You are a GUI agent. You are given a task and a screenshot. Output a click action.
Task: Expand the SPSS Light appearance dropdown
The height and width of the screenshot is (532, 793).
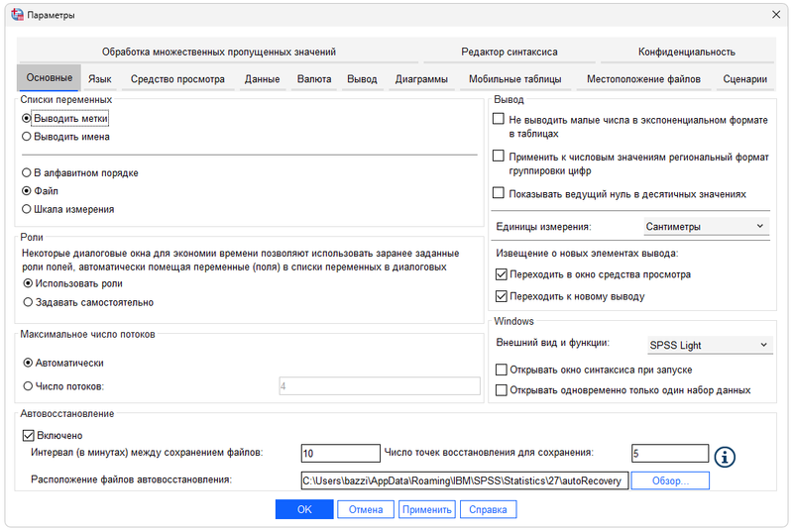(x=706, y=345)
